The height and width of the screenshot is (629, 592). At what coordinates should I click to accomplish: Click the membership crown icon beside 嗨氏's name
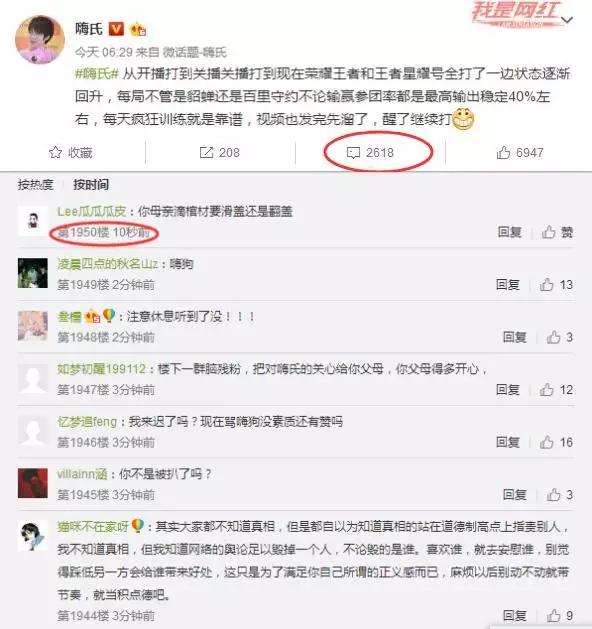point(138,29)
